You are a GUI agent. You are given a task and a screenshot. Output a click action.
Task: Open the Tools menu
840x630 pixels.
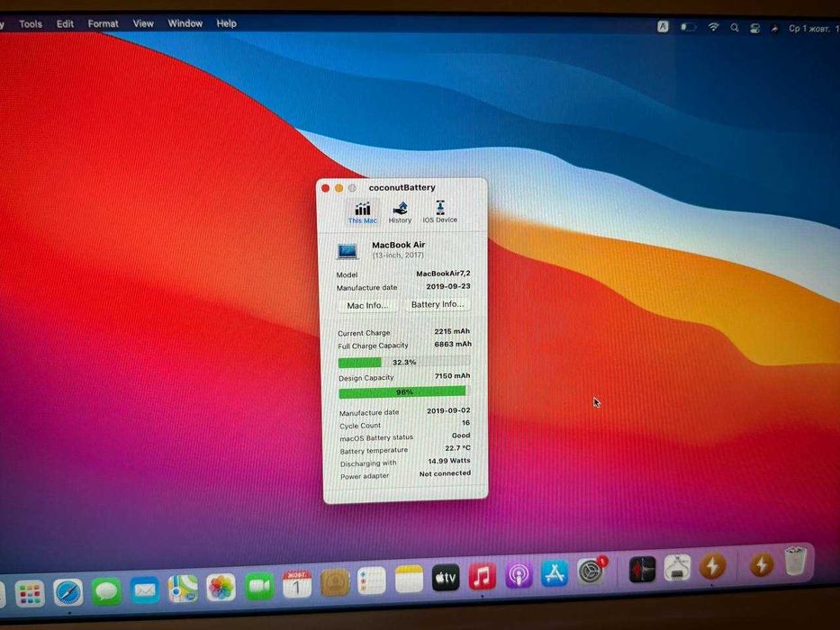[x=31, y=23]
